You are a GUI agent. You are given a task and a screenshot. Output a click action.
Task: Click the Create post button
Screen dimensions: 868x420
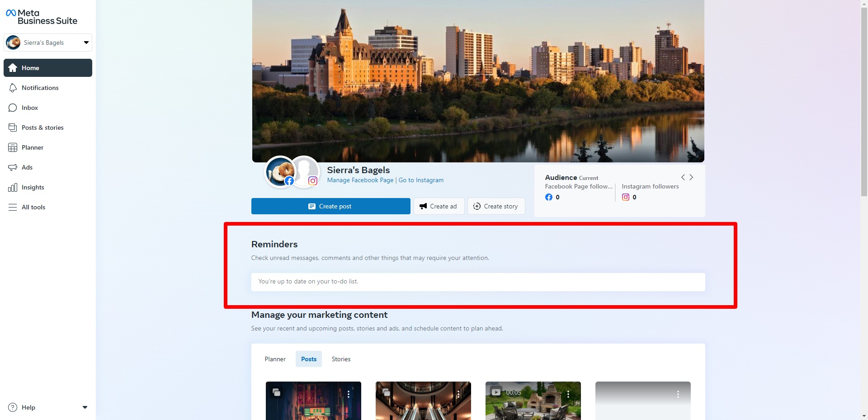click(331, 206)
